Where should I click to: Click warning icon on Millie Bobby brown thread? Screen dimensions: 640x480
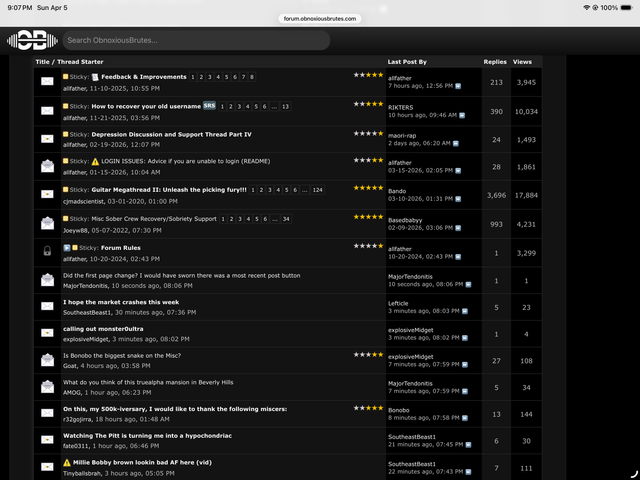pos(67,462)
